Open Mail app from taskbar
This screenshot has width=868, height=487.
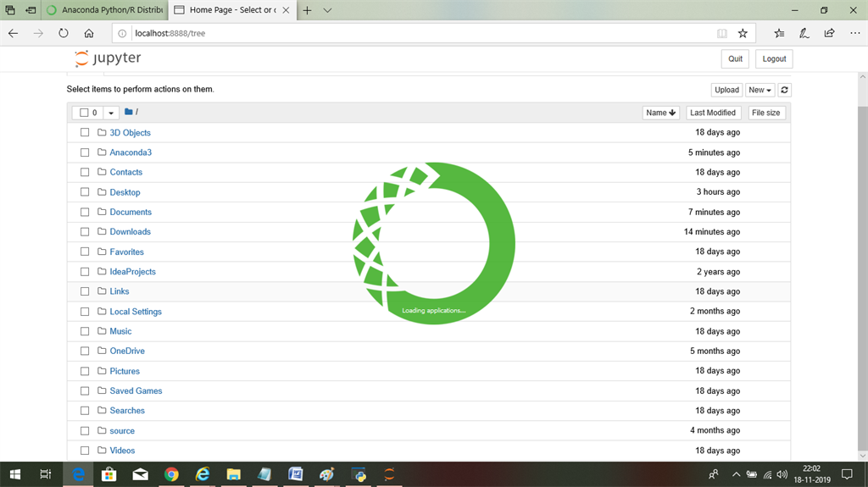(140, 474)
